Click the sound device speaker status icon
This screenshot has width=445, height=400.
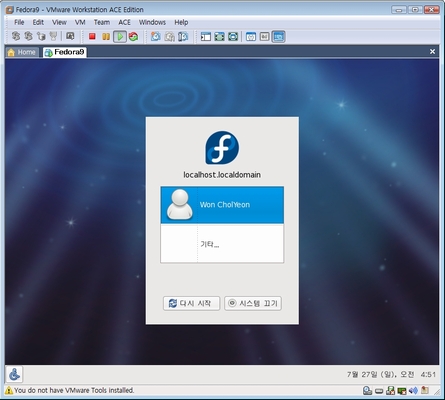tap(413, 390)
